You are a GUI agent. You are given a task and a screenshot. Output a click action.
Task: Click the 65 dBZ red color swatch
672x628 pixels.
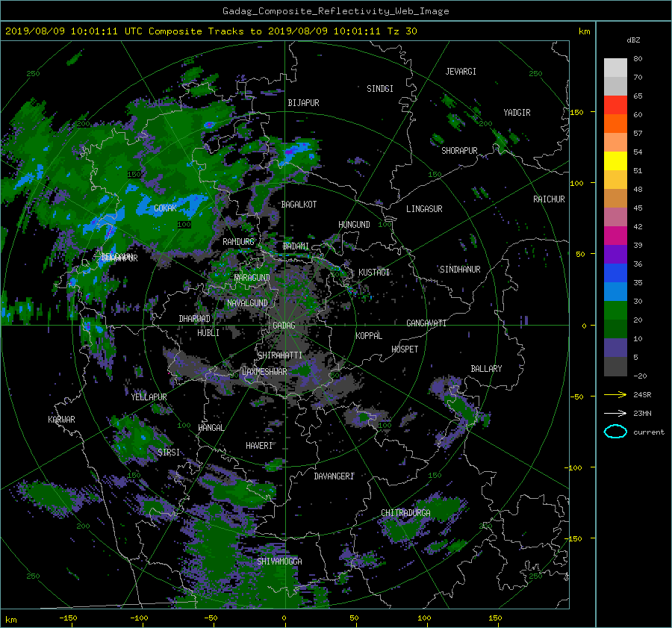(x=615, y=105)
